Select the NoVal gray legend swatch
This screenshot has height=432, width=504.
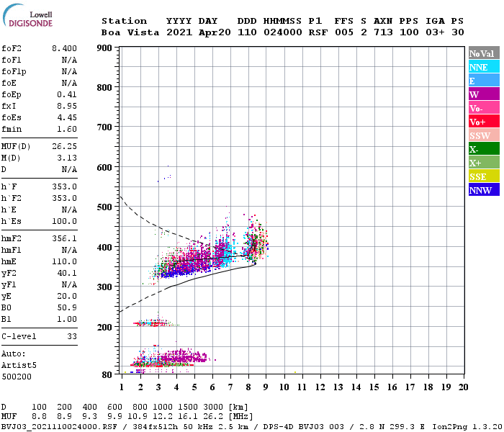coord(484,53)
